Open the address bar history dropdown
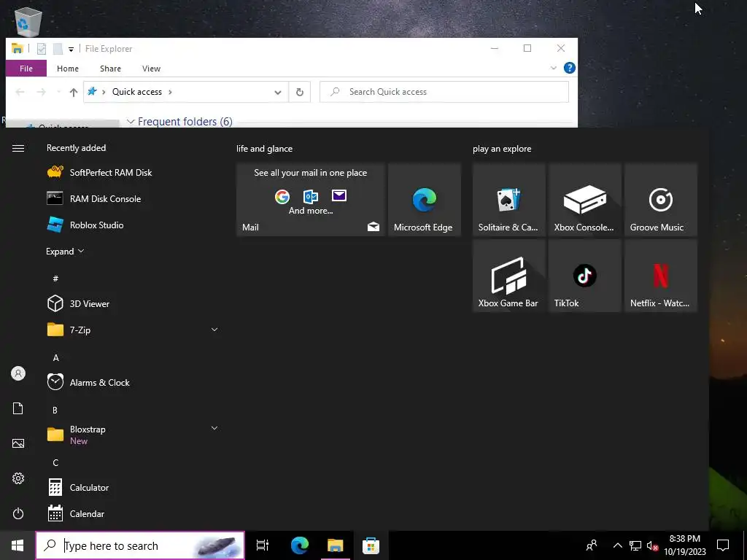The width and height of the screenshot is (747, 560). click(x=278, y=92)
